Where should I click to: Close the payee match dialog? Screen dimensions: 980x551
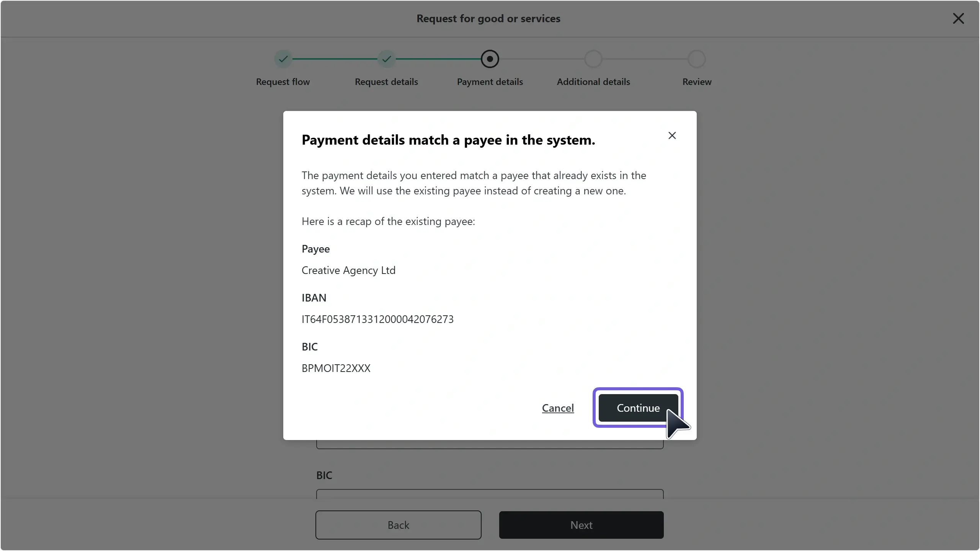point(672,135)
